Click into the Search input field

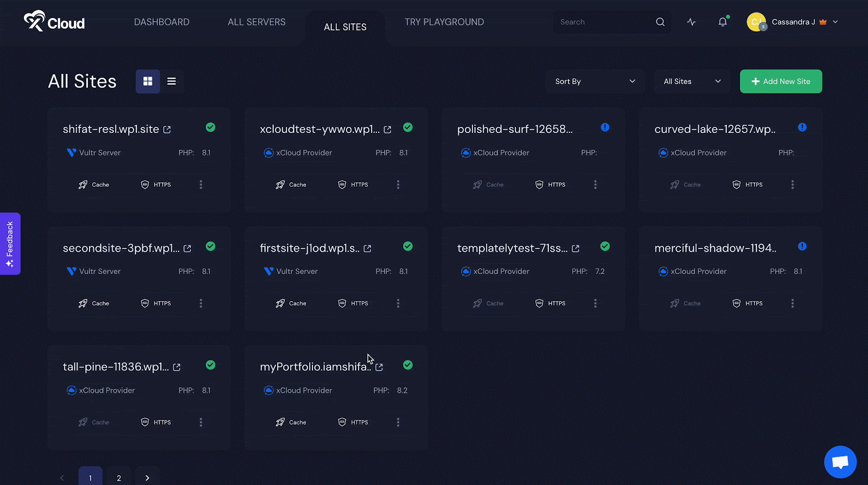point(602,22)
